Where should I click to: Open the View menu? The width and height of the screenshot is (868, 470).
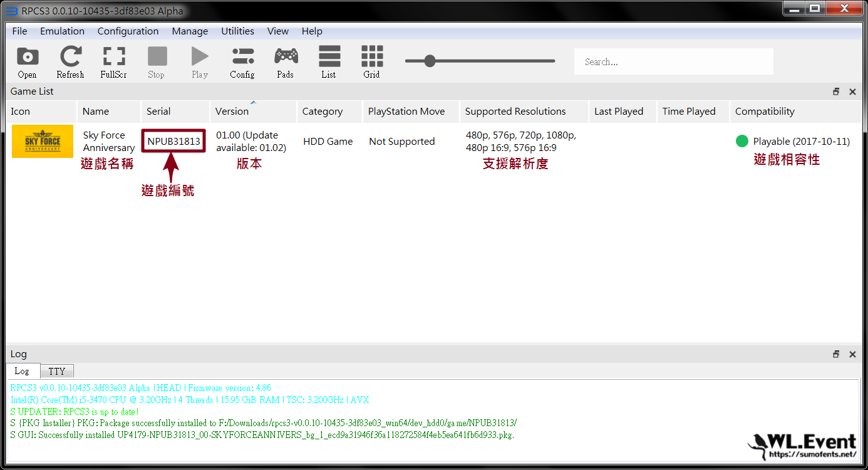pos(277,31)
